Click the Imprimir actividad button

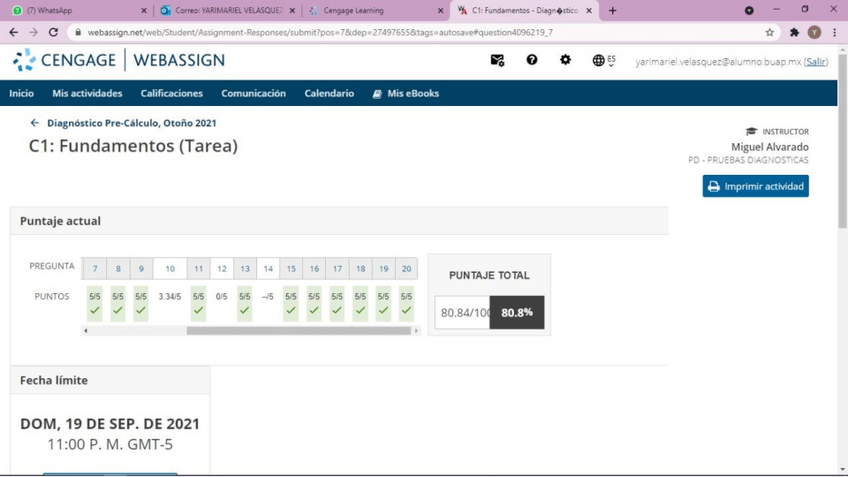756,186
